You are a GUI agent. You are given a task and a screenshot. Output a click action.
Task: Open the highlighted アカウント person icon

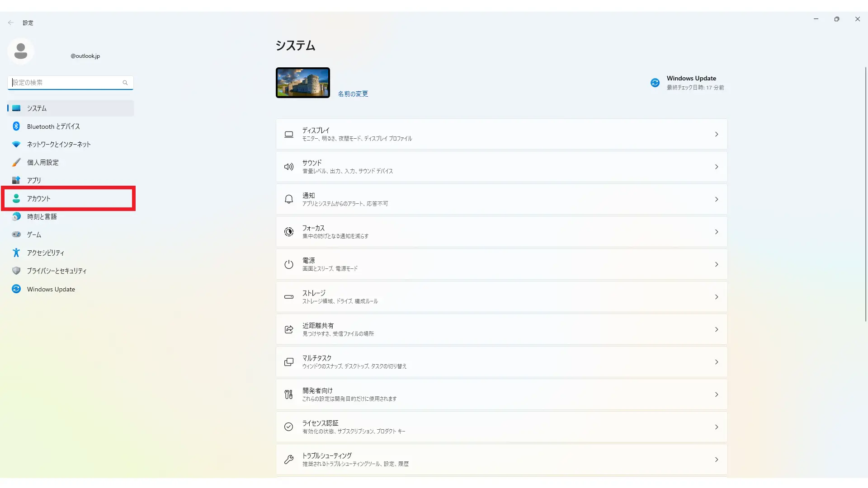[16, 198]
